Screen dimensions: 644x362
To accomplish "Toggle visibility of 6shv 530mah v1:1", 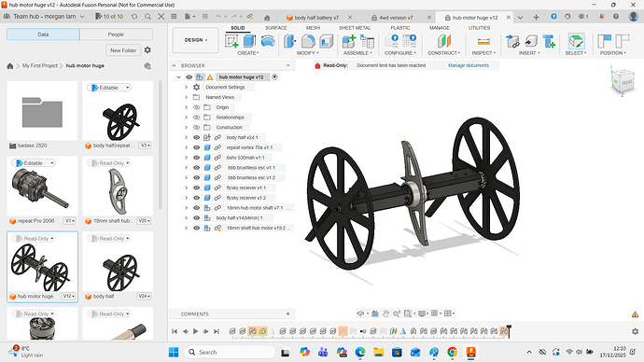I will [x=196, y=158].
